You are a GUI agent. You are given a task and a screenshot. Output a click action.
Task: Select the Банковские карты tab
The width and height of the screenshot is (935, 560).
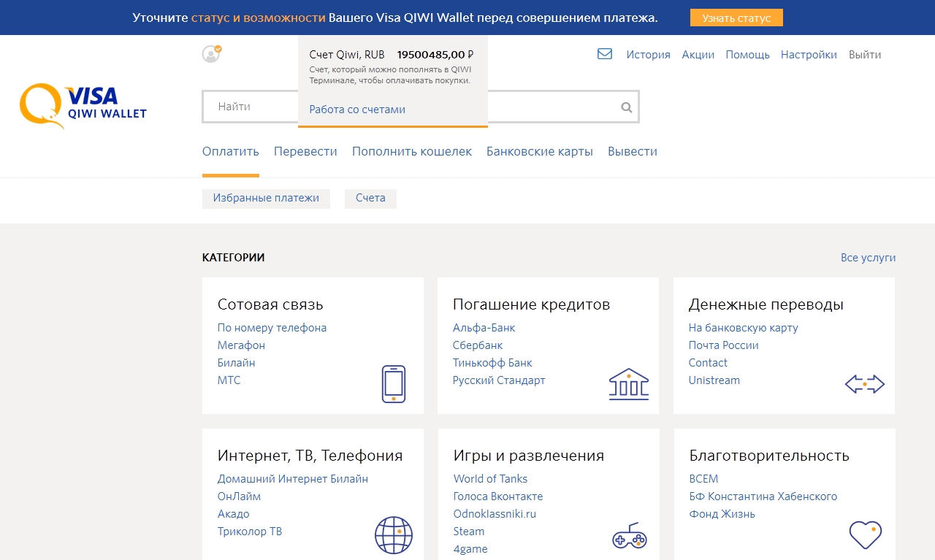539,152
